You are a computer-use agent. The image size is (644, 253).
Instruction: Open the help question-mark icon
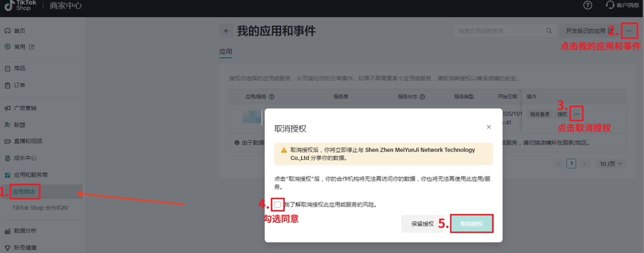(588, 5)
